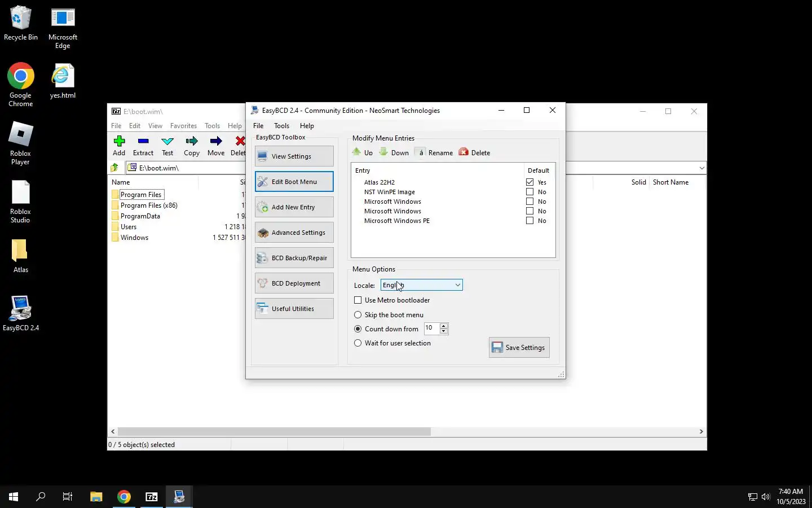The height and width of the screenshot is (508, 812).
Task: Open 7-Zip Favorites menu
Action: click(183, 126)
